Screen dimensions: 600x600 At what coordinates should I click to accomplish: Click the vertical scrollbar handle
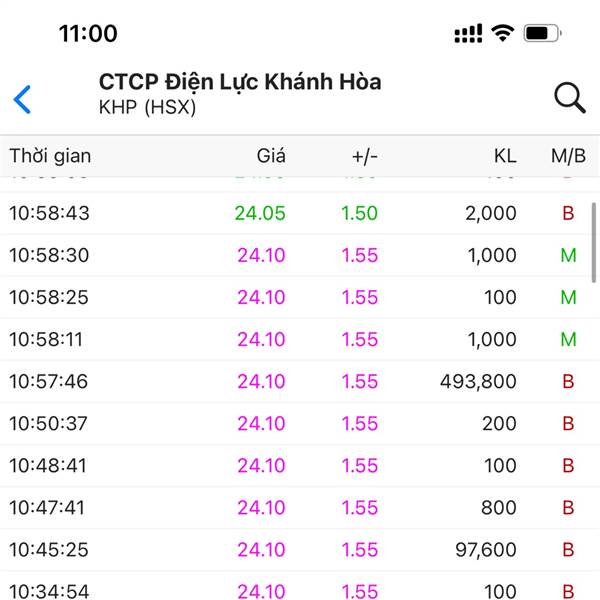click(x=594, y=243)
